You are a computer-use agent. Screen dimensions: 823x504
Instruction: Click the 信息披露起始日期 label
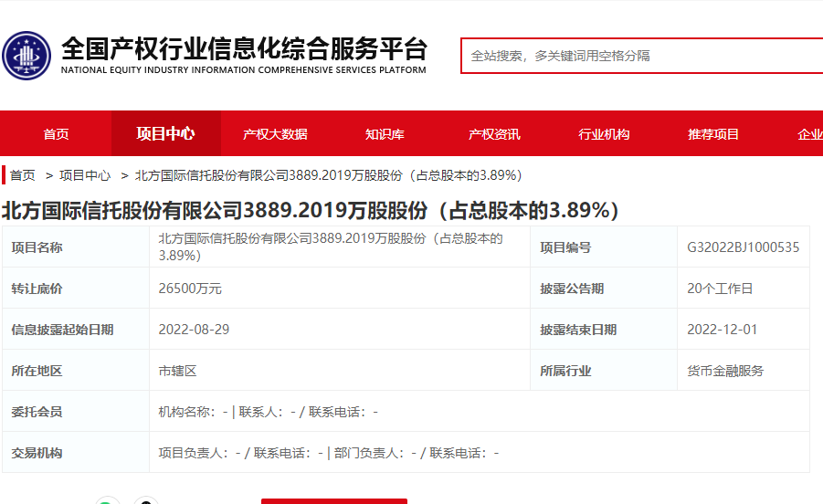(62, 330)
